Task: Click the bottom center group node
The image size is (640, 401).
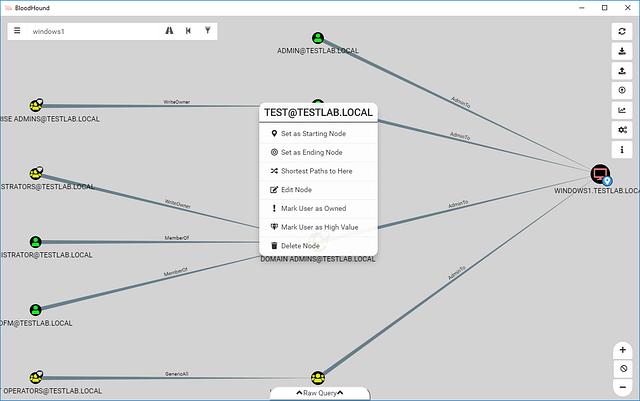Action: [x=318, y=378]
